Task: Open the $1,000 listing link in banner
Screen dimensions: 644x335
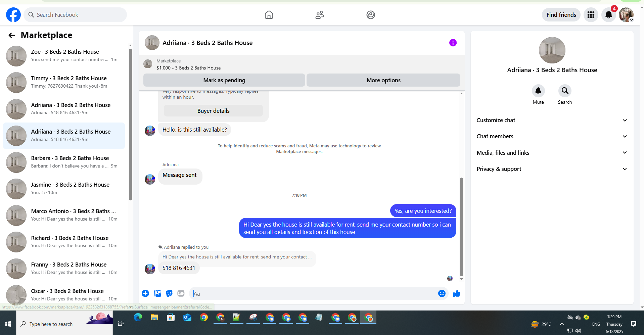Action: (x=188, y=68)
